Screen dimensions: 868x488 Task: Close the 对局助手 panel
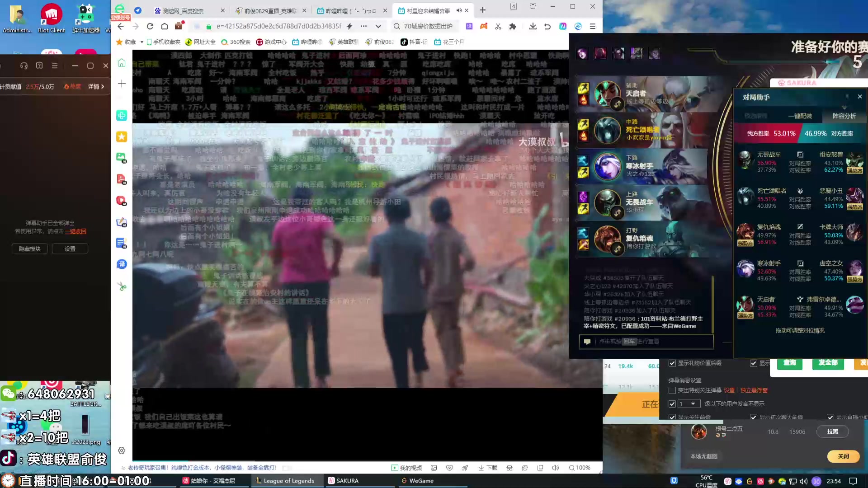pyautogui.click(x=860, y=97)
